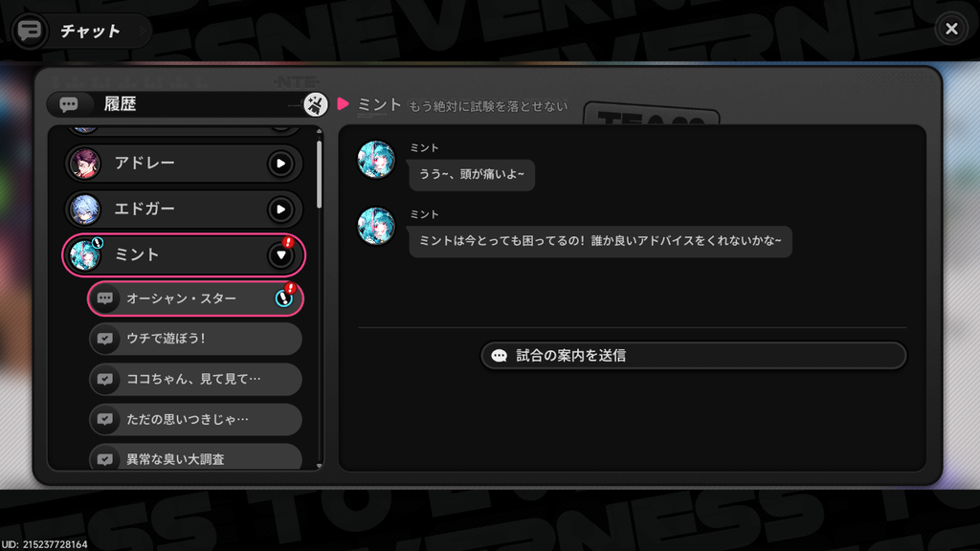Image resolution: width=980 pixels, height=551 pixels.
Task: Click the contact list scrollbar thumb
Action: click(x=320, y=174)
